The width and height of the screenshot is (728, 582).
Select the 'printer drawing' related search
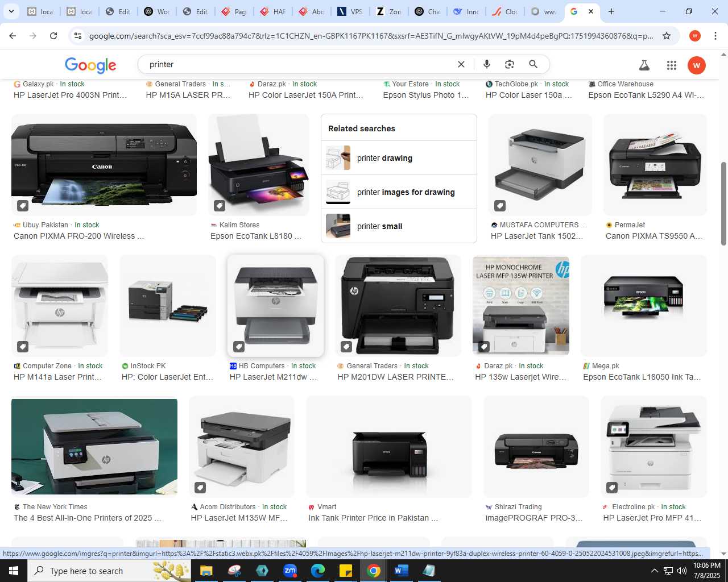click(x=399, y=158)
